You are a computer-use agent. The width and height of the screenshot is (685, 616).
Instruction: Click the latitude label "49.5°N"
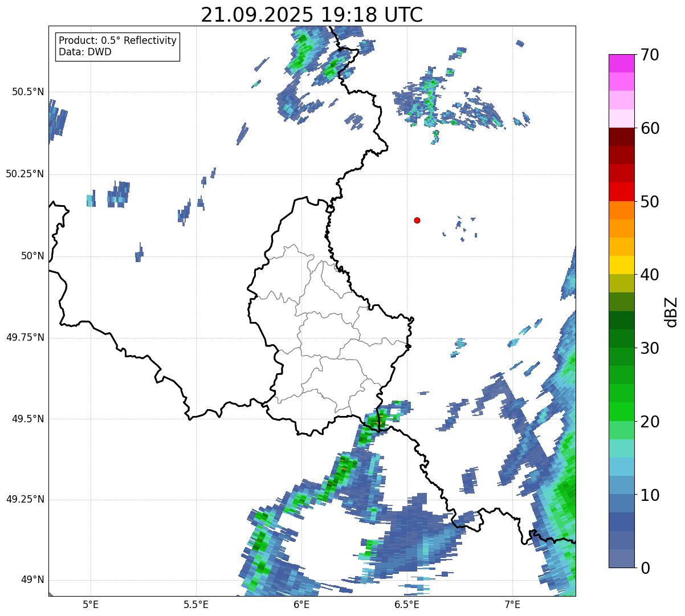point(28,419)
